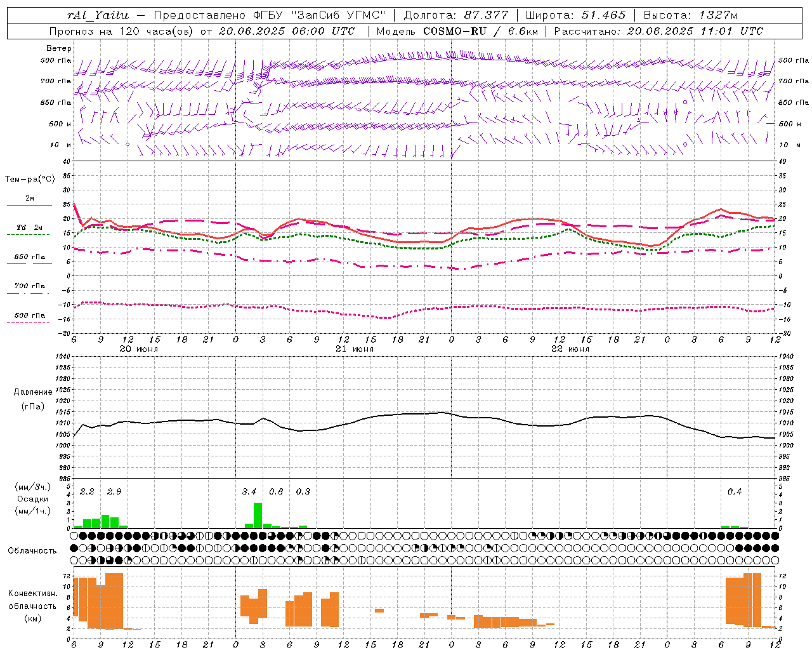Screen dimensions: 812x650
Task: Click the Осадки precipitation label
Action: pyautogui.click(x=33, y=499)
